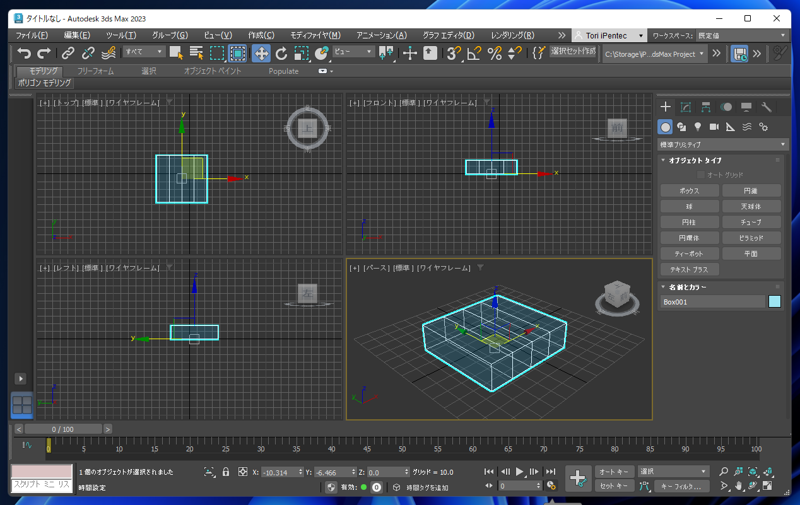
Task: Click the 円柱 primitive button
Action: 689,222
